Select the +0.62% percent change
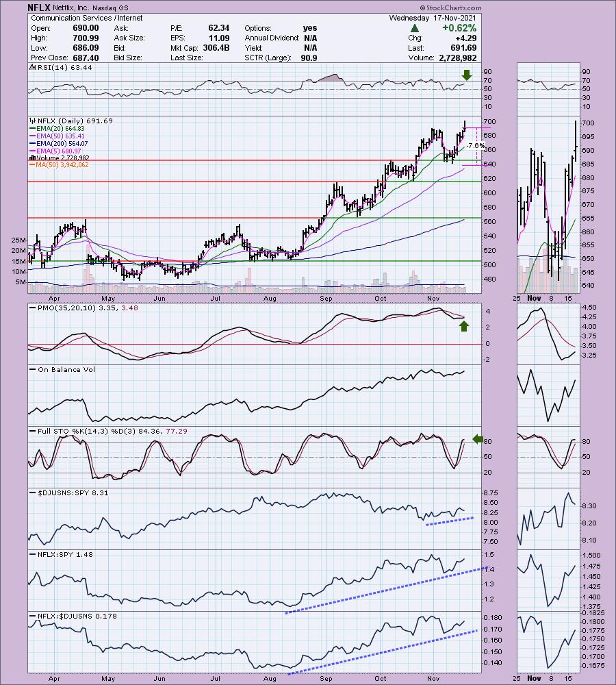This screenshot has height=685, width=616. coord(459,28)
